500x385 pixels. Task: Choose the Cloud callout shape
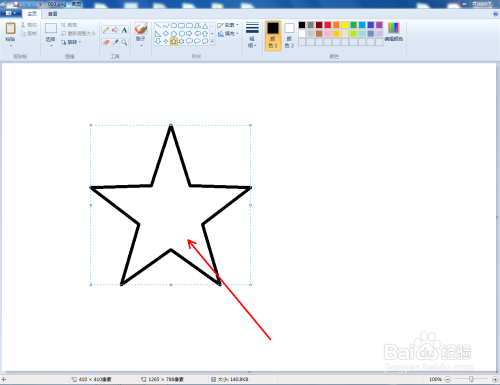click(205, 41)
